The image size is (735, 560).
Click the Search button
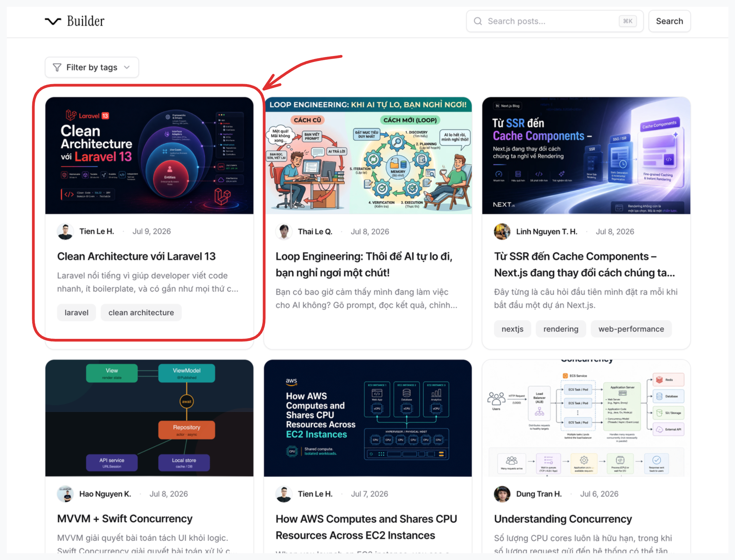pos(670,21)
